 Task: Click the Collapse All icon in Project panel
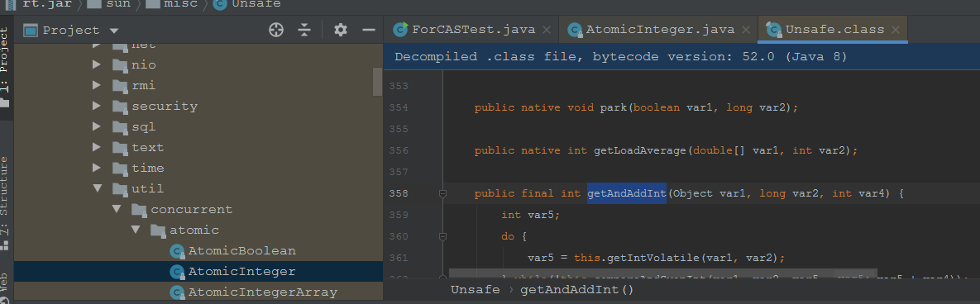304,30
